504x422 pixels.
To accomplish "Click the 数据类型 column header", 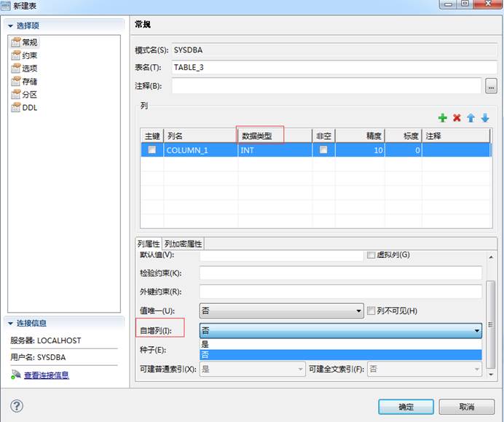I will 275,136.
